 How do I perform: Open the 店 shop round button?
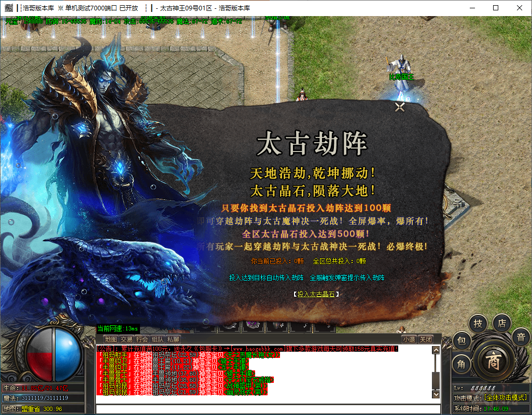click(501, 323)
